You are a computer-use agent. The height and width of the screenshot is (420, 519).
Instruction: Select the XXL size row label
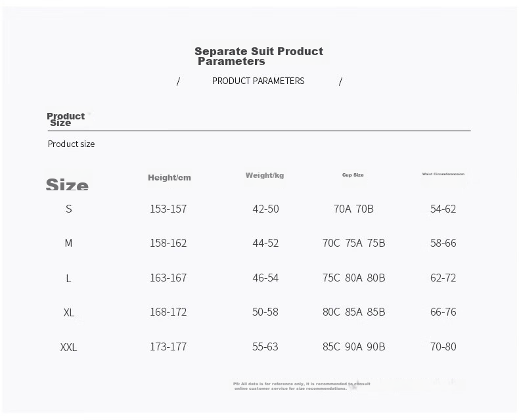click(68, 347)
